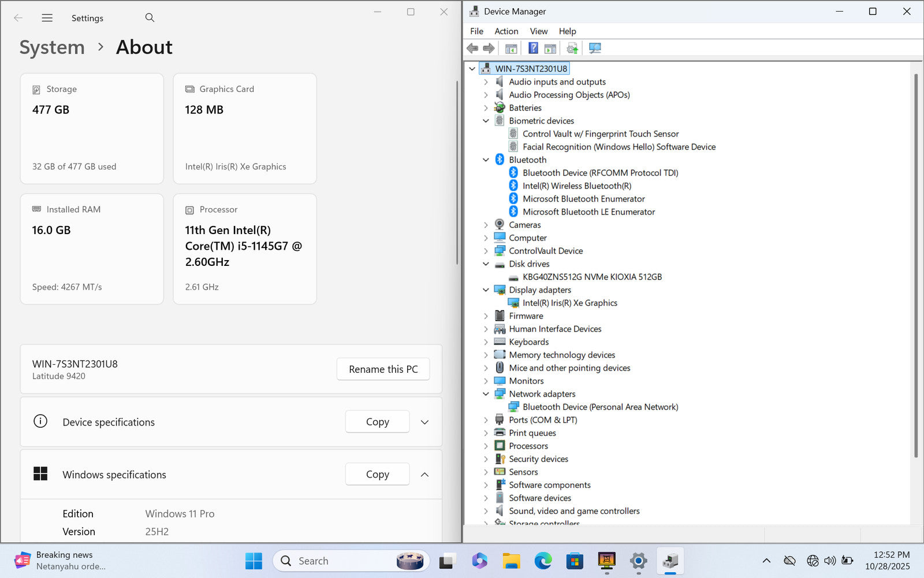924x578 pixels.
Task: Click the blue Help icon in Device Manager toolbar
Action: pyautogui.click(x=533, y=48)
